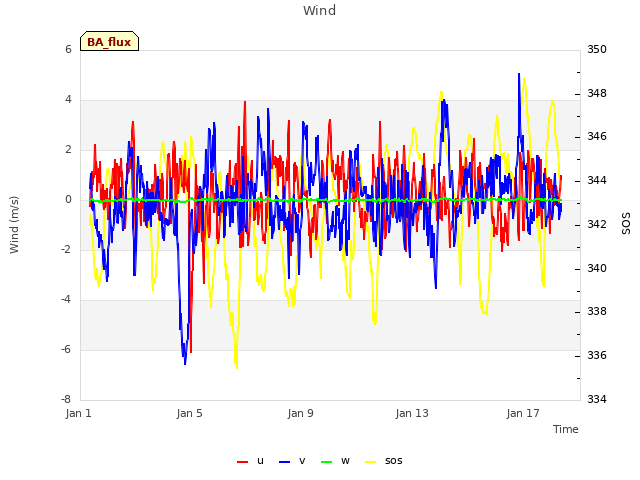The width and height of the screenshot is (640, 480).
Task: Click the 'Jan 5' x-axis label
Action: click(189, 413)
